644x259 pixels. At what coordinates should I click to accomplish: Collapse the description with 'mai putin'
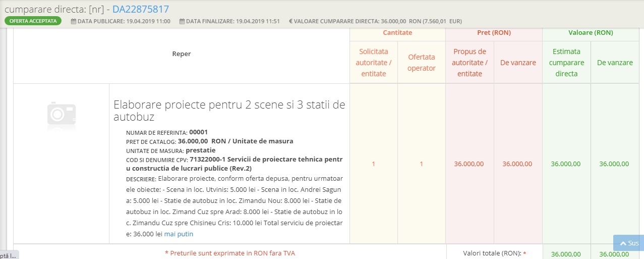(x=179, y=234)
